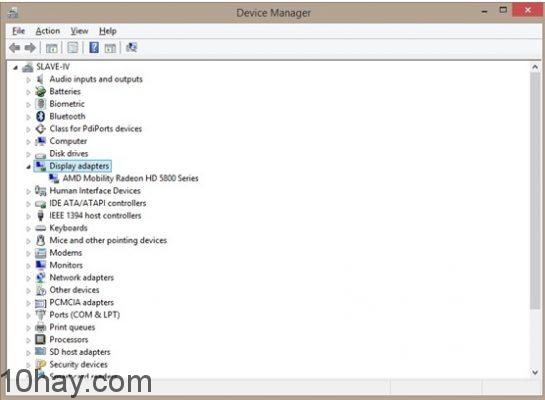Expand the Other devices category arrow
Image resolution: width=545 pixels, height=400 pixels.
click(29, 291)
